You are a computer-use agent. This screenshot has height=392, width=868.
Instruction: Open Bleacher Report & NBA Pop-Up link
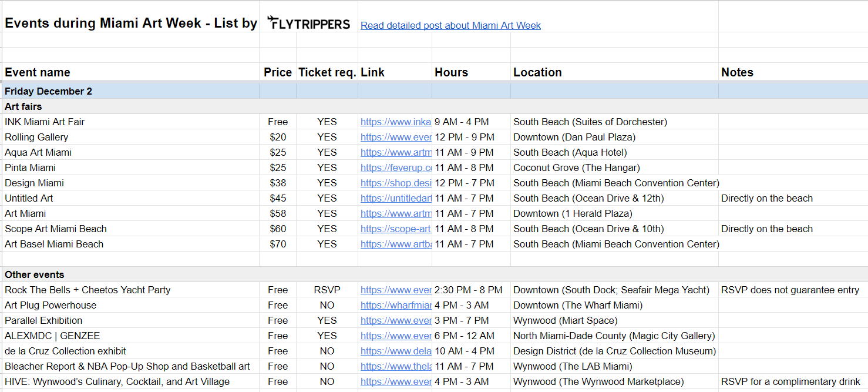[x=396, y=366]
